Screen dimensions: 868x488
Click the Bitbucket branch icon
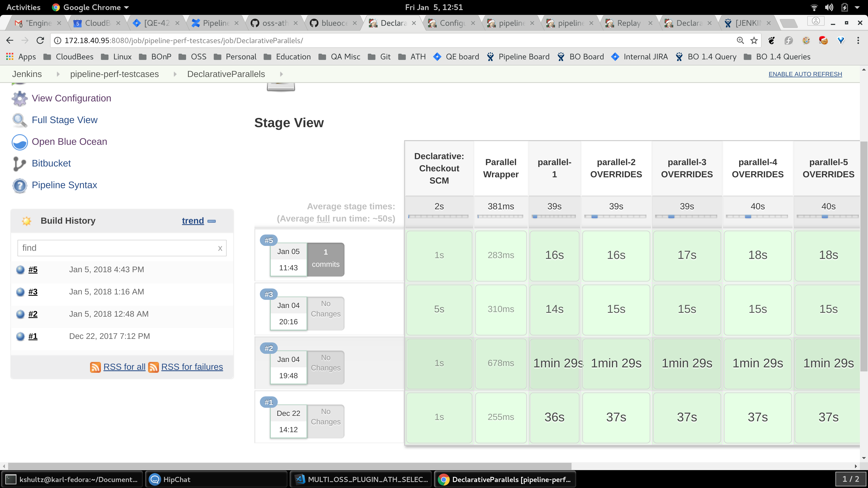pyautogui.click(x=19, y=164)
